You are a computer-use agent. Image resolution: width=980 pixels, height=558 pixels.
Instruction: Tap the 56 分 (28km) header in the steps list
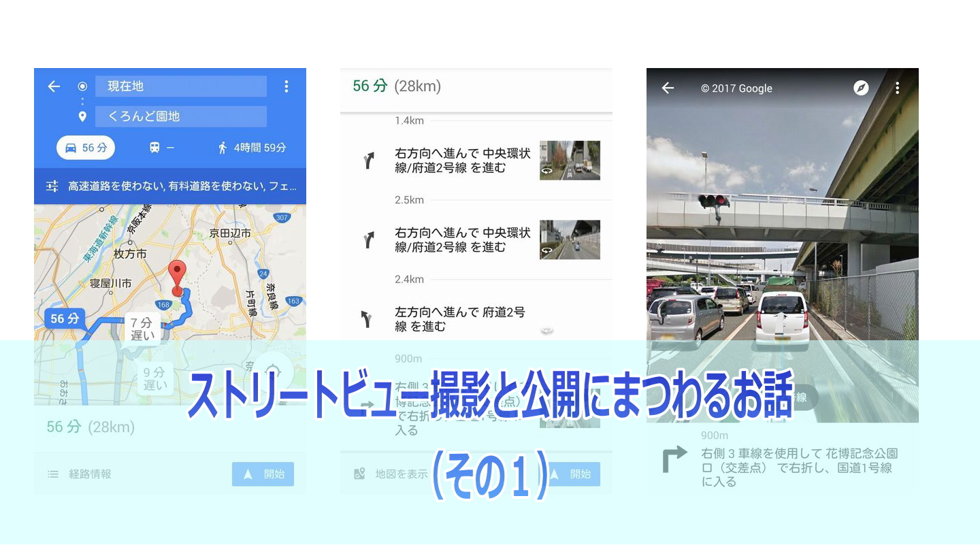point(397,86)
